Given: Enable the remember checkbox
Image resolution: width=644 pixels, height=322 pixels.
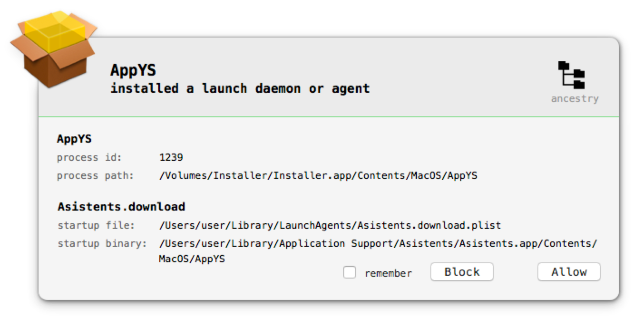Looking at the screenshot, I should 349,272.
